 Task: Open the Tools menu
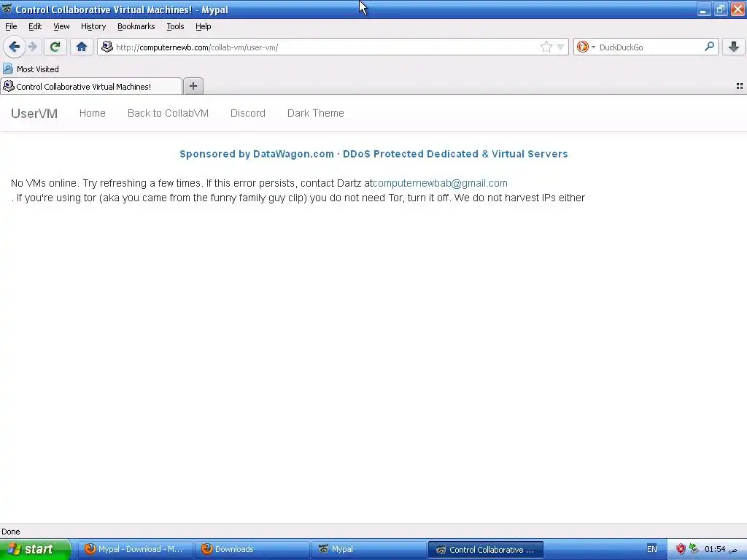tap(175, 26)
